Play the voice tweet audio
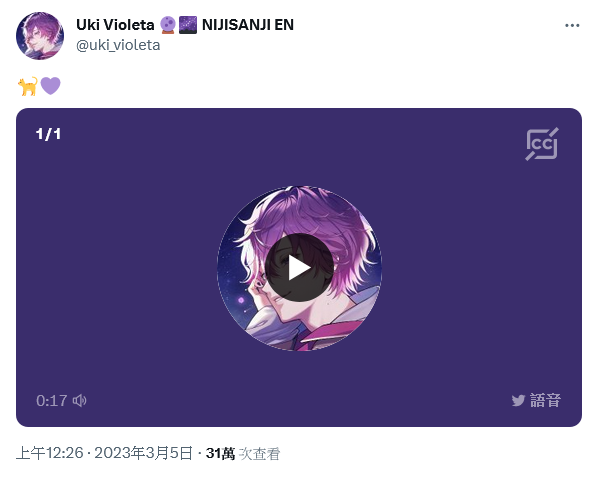The width and height of the screenshot is (598, 478). pos(299,268)
